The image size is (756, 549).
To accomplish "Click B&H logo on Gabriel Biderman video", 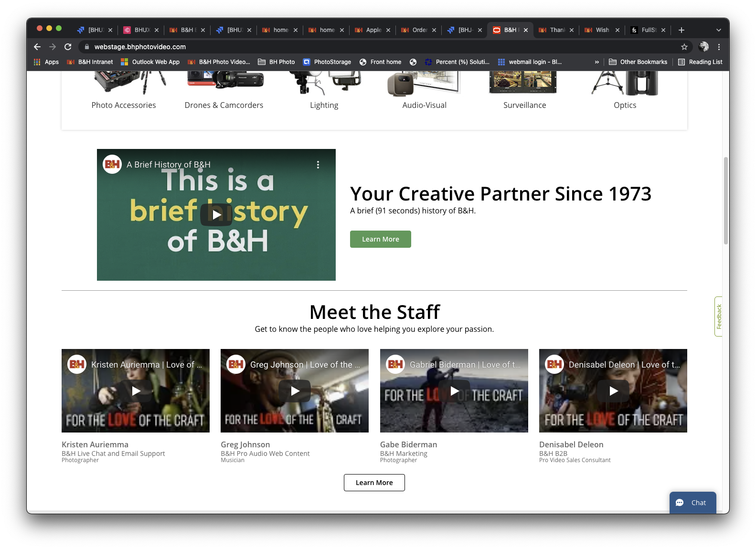I will tap(395, 365).
